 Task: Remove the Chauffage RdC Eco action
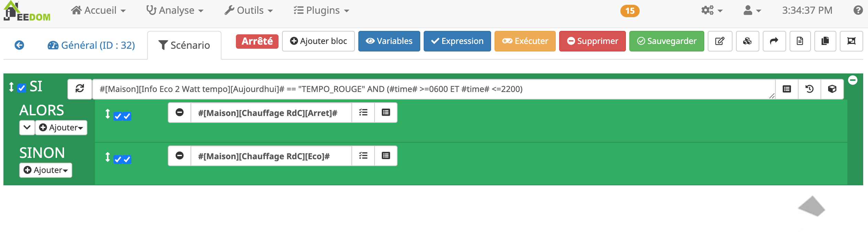(x=180, y=156)
